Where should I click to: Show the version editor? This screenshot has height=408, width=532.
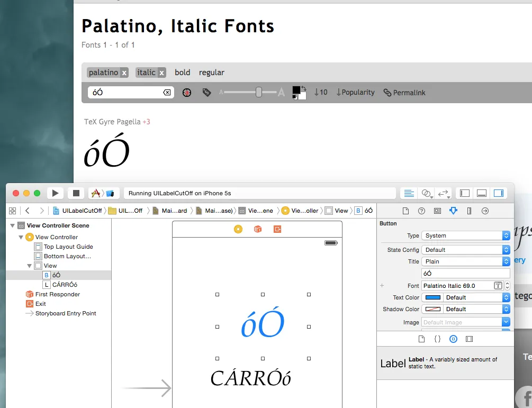[x=444, y=193]
